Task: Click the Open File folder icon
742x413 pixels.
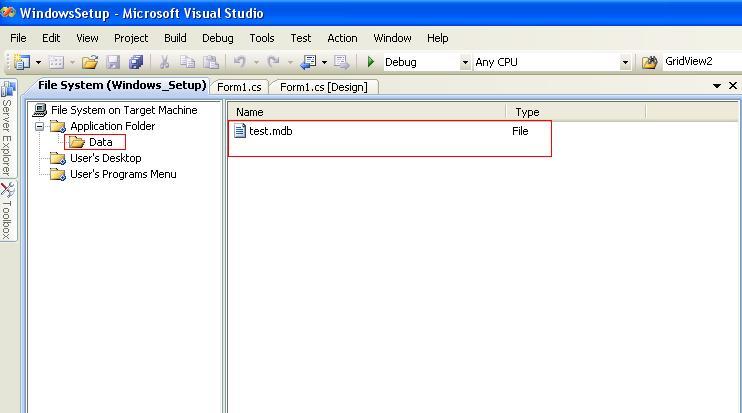Action: (90, 62)
